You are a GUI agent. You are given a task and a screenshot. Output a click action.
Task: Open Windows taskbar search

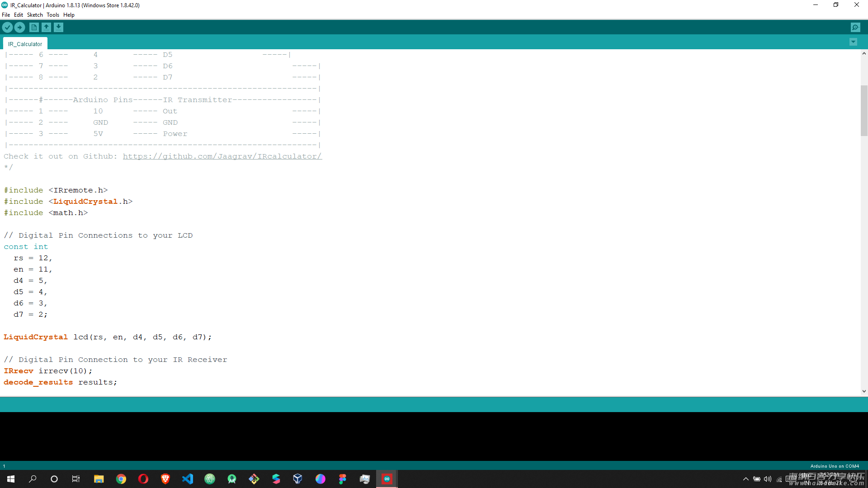tap(33, 479)
